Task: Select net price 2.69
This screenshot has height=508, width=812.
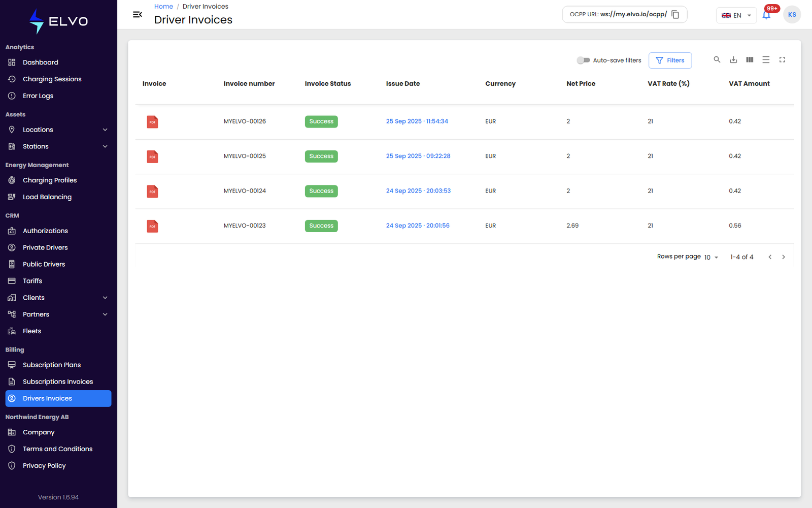Action: (x=572, y=226)
